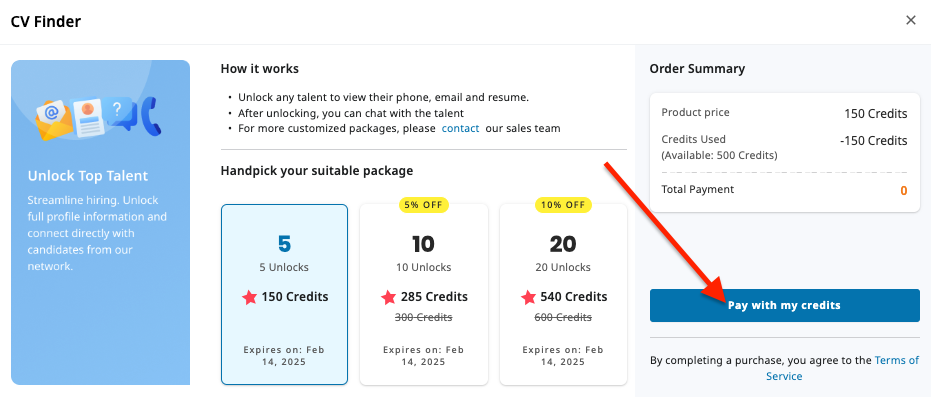Click the Total Payment amount value
931x397 pixels.
[904, 190]
